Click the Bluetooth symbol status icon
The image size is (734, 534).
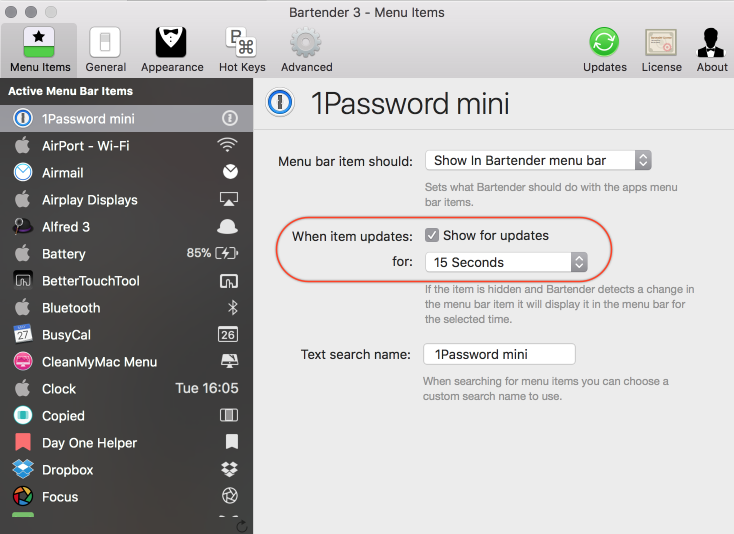(x=233, y=307)
